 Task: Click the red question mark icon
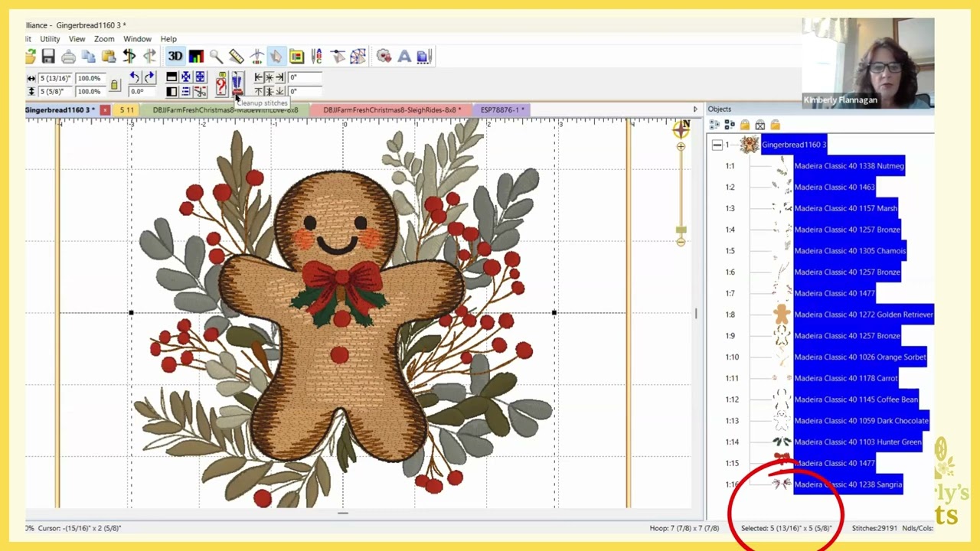coord(221,84)
